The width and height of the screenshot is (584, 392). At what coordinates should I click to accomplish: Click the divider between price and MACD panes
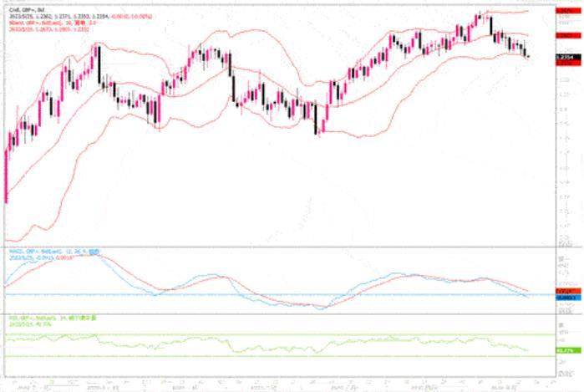point(292,247)
